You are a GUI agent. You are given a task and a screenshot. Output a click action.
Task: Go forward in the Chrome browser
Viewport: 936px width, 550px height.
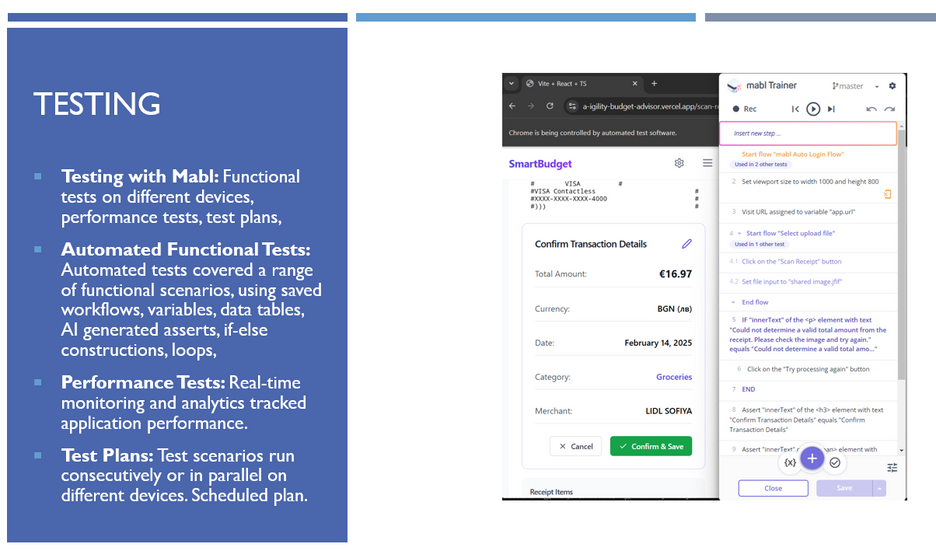(x=531, y=106)
